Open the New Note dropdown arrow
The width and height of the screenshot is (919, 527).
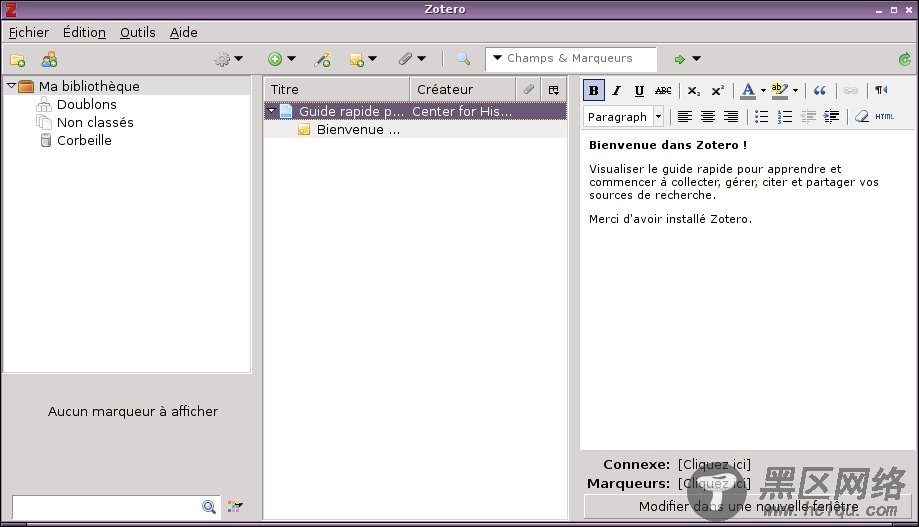tap(372, 59)
